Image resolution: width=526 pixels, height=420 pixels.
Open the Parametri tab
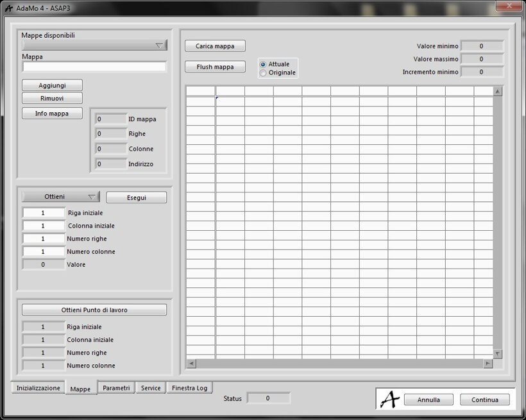tap(116, 388)
